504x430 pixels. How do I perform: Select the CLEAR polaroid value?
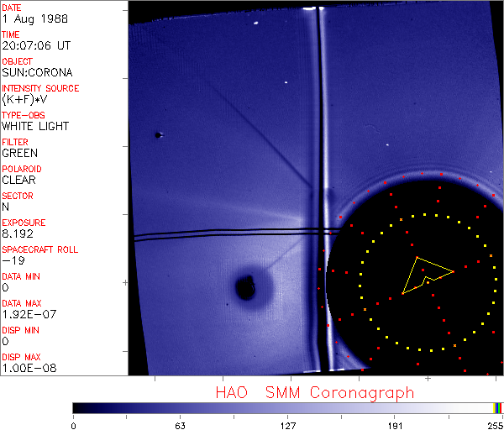[x=18, y=180]
